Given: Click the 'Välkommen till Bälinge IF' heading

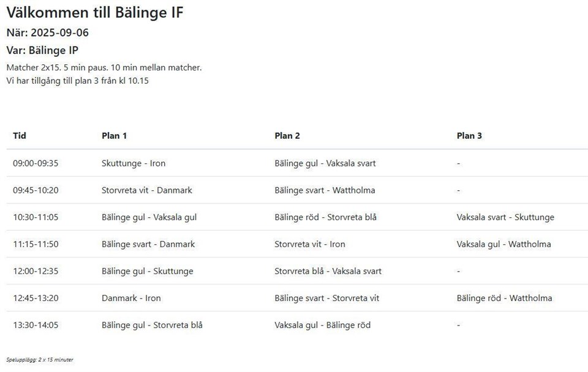Looking at the screenshot, I should point(95,12).
